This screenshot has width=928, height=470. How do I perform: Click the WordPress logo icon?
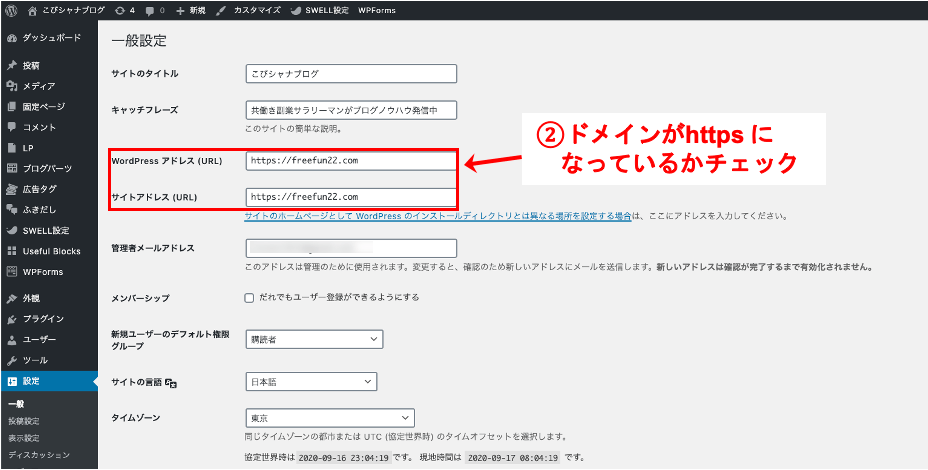click(x=11, y=10)
